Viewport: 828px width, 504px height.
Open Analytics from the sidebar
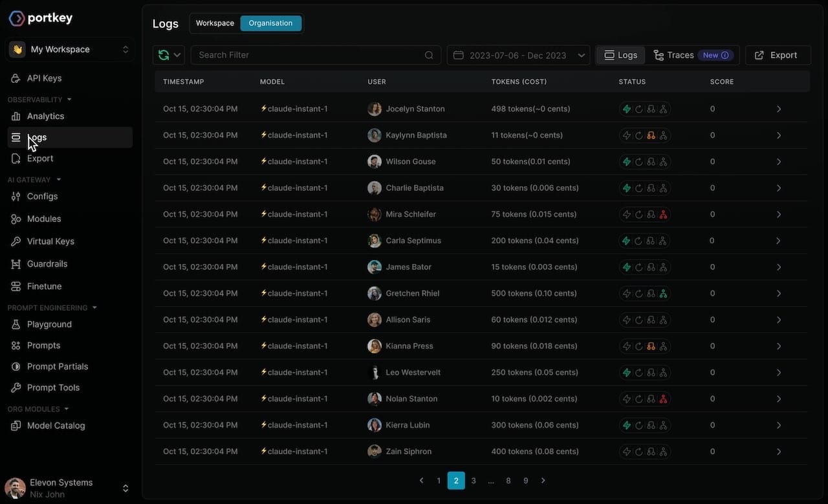click(45, 116)
